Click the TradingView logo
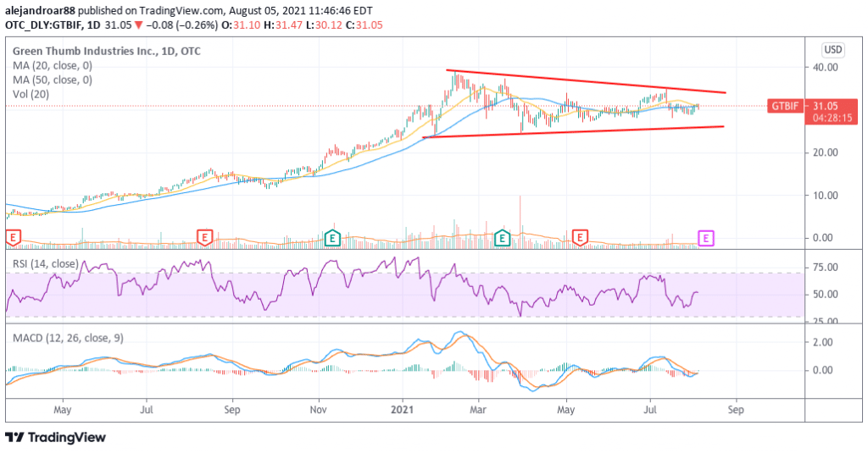The image size is (868, 453). pyautogui.click(x=55, y=438)
